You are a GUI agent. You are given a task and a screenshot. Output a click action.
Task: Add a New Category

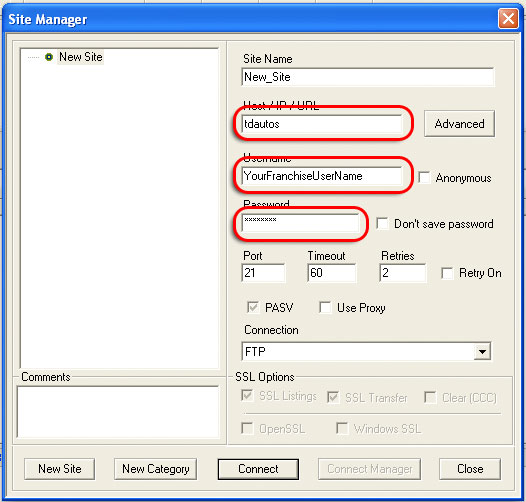(x=156, y=469)
